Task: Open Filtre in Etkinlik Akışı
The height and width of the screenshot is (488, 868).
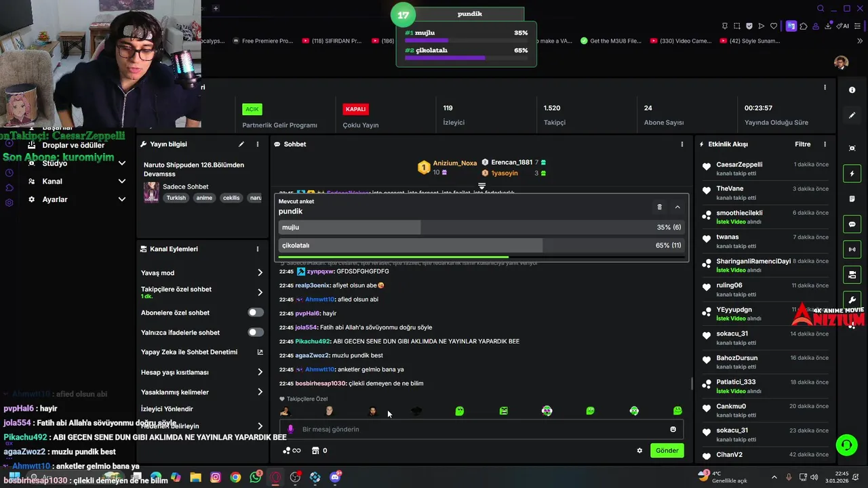Action: pos(802,144)
